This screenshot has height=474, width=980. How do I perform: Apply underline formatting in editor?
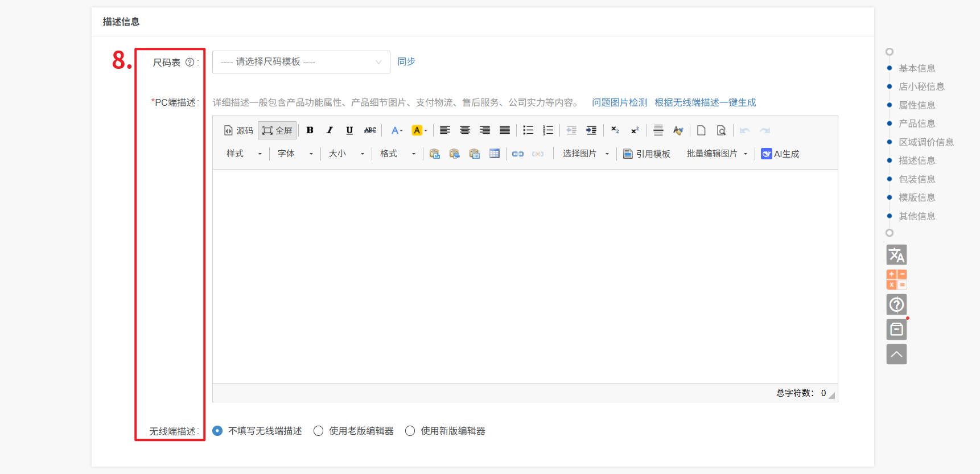[x=349, y=130]
